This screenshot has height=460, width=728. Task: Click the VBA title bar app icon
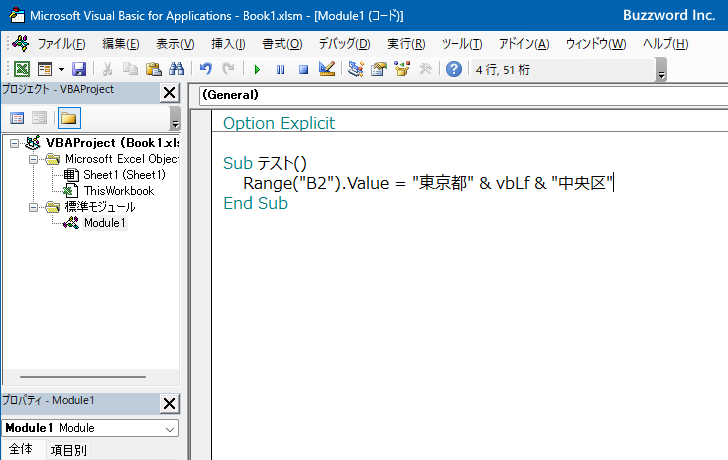[17, 15]
